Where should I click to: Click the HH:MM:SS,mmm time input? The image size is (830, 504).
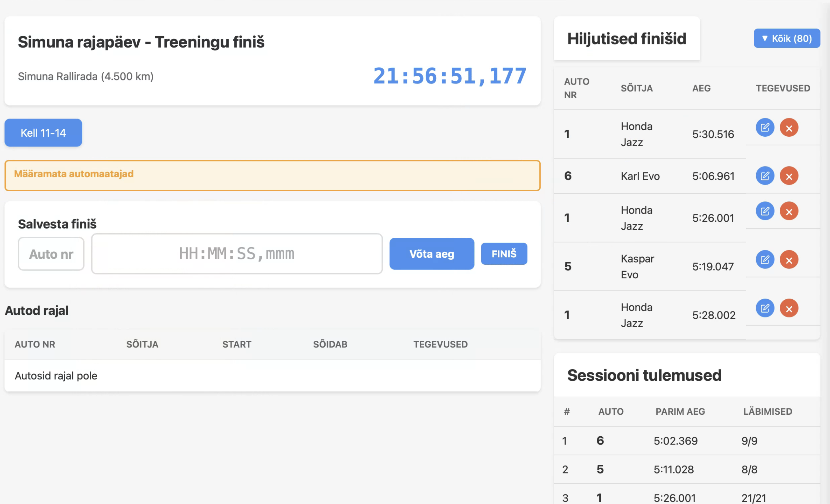(x=237, y=254)
